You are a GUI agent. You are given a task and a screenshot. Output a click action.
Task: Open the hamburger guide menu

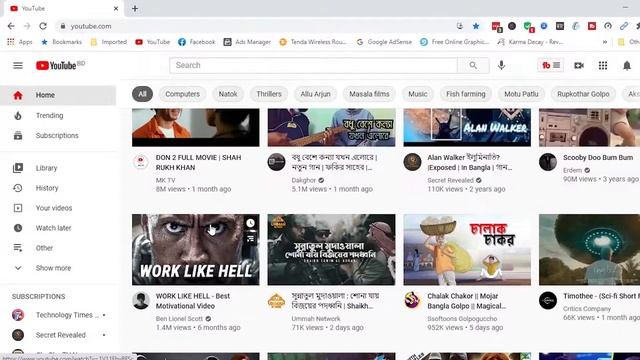(18, 65)
